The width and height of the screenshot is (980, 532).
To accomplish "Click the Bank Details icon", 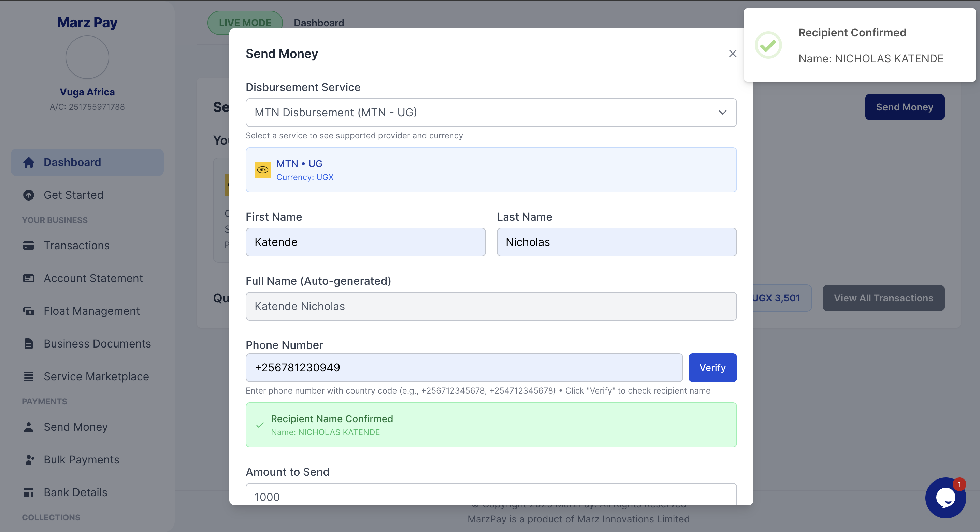I will [x=29, y=492].
